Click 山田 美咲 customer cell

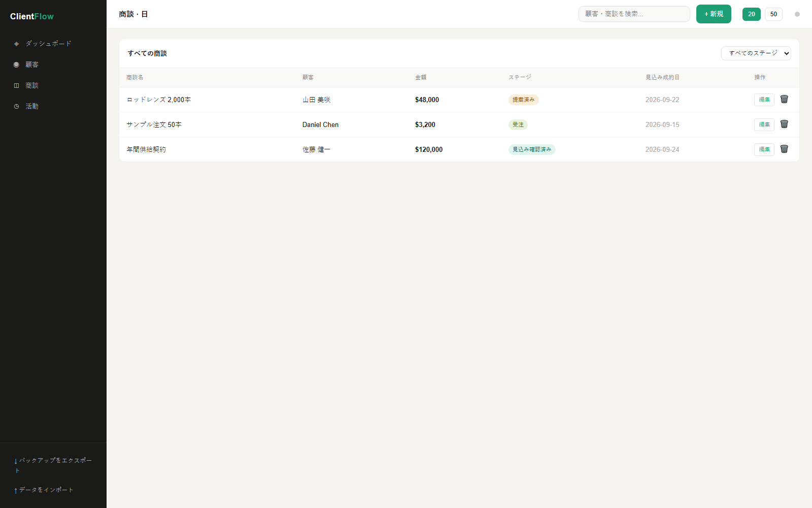coord(317,100)
